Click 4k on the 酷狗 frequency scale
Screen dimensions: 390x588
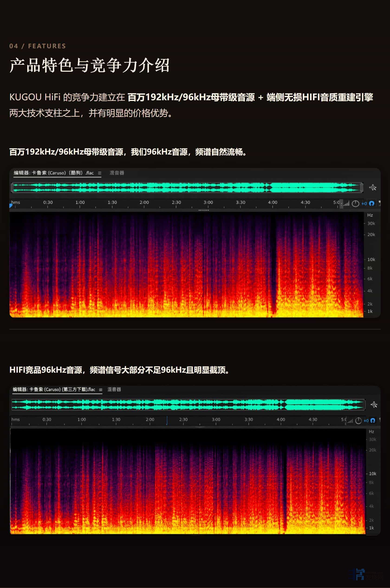pos(370,291)
